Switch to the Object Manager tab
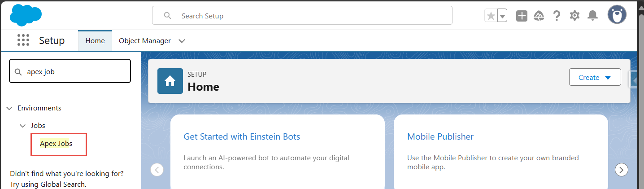Image resolution: width=644 pixels, height=189 pixels. [145, 41]
